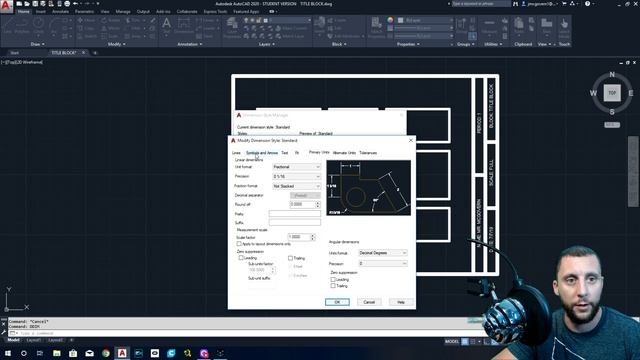Click Match Properties icon

(376, 26)
